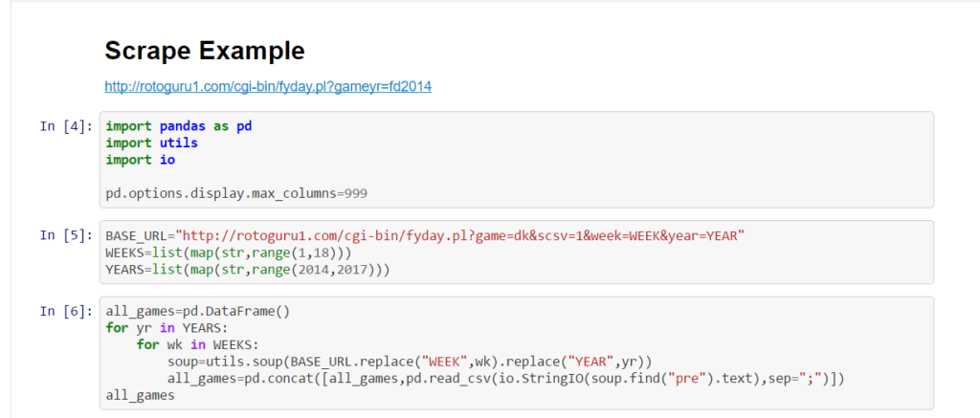Click the BASE_URL string assignment line
This screenshot has height=418, width=980.
426,236
